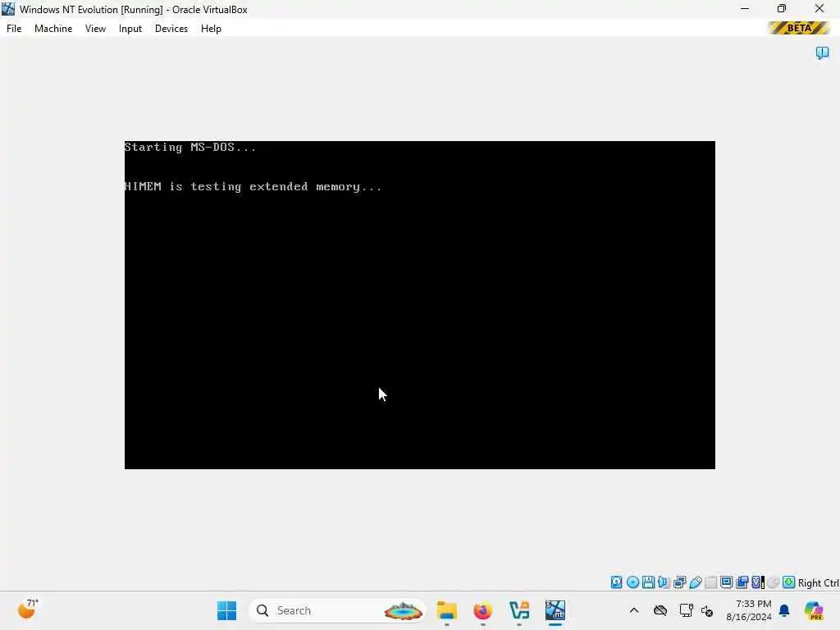This screenshot has height=630, width=840.
Task: Click the taskbar Search box
Action: coord(337,610)
